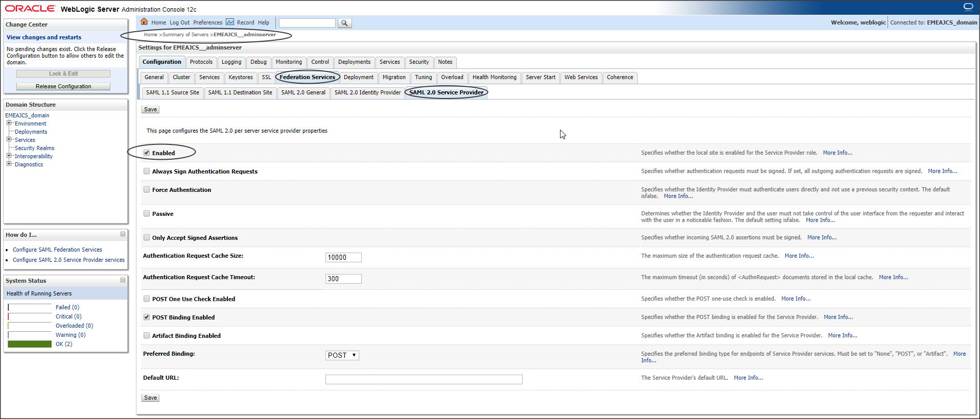Collapse the System Status panel

pos(123,280)
